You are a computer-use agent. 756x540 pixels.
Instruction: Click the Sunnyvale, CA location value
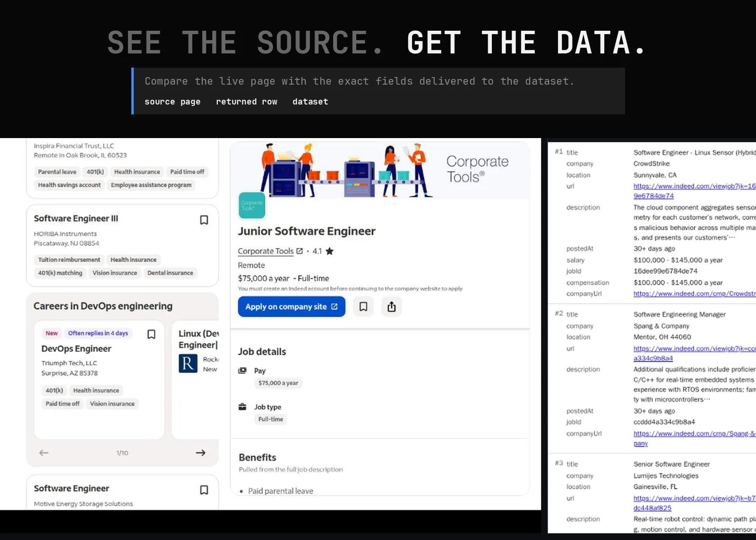point(655,175)
